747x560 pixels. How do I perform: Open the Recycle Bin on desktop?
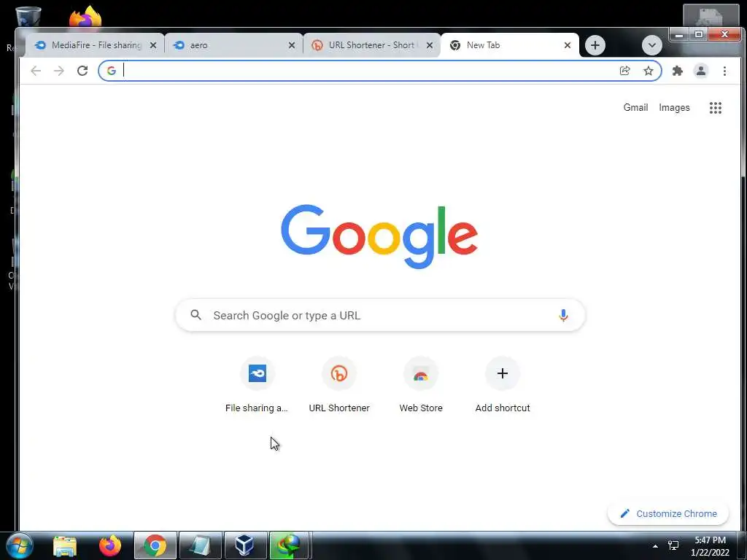pos(28,16)
